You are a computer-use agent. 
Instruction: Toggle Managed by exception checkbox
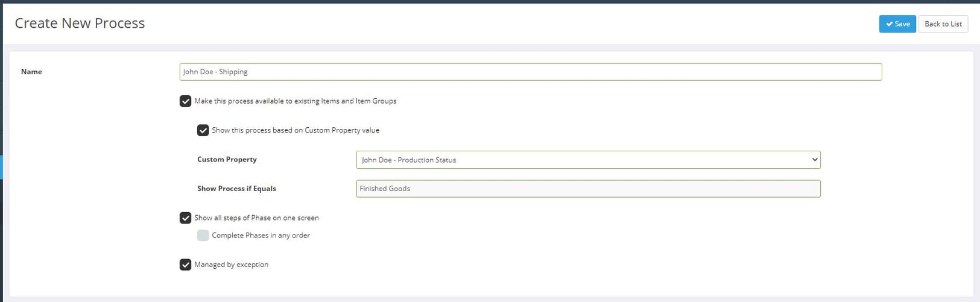pos(185,265)
